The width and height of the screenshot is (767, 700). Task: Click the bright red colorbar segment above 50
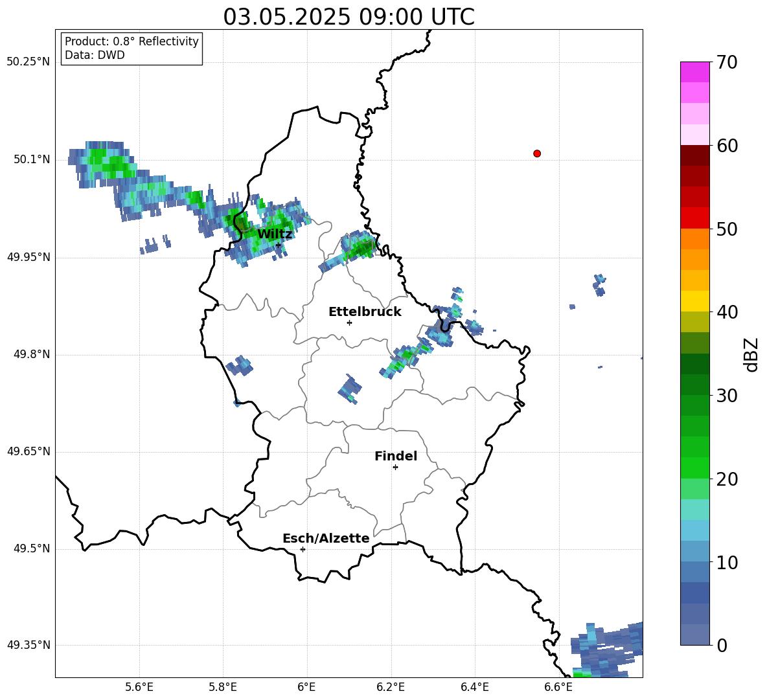[x=694, y=218]
